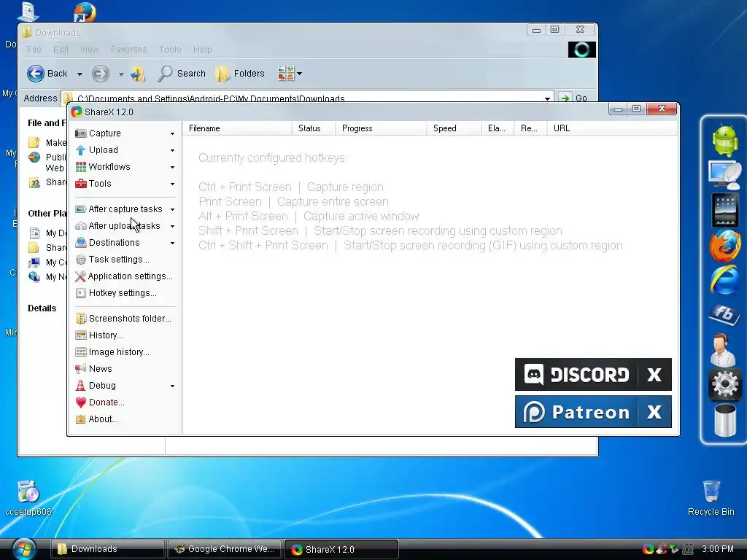Open Task settings via gear icon
Viewport: 747px width, 560px height.
click(81, 260)
